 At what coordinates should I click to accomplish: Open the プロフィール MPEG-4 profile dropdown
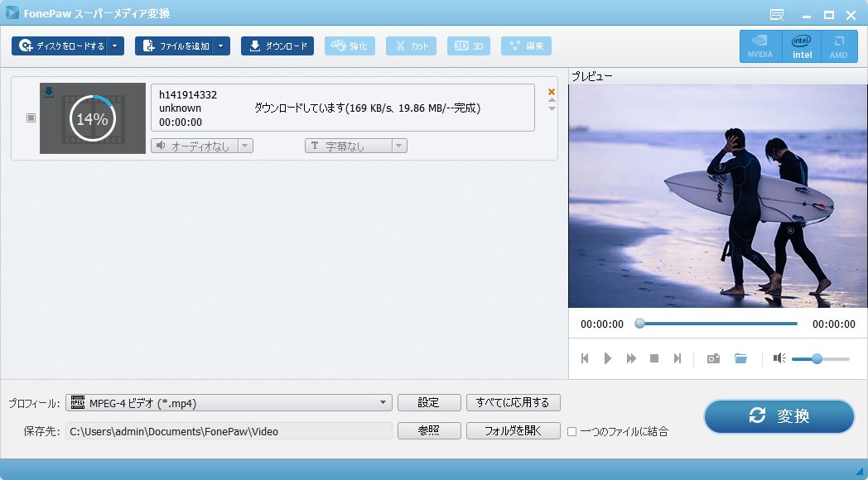click(229, 402)
